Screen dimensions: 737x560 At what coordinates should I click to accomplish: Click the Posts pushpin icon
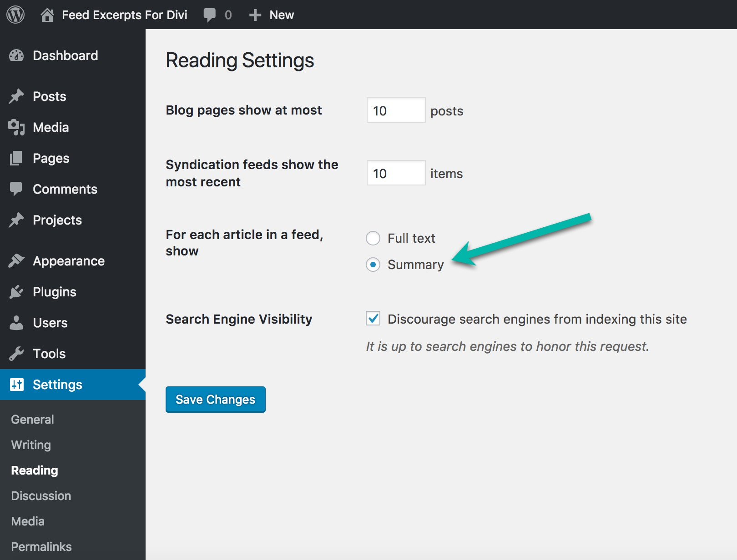point(16,96)
